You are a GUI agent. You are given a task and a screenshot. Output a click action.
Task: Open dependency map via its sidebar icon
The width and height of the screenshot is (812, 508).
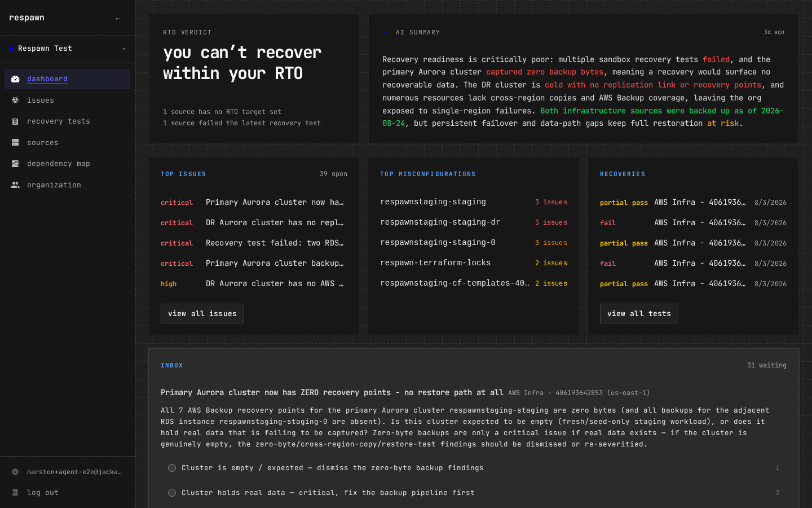click(15, 164)
